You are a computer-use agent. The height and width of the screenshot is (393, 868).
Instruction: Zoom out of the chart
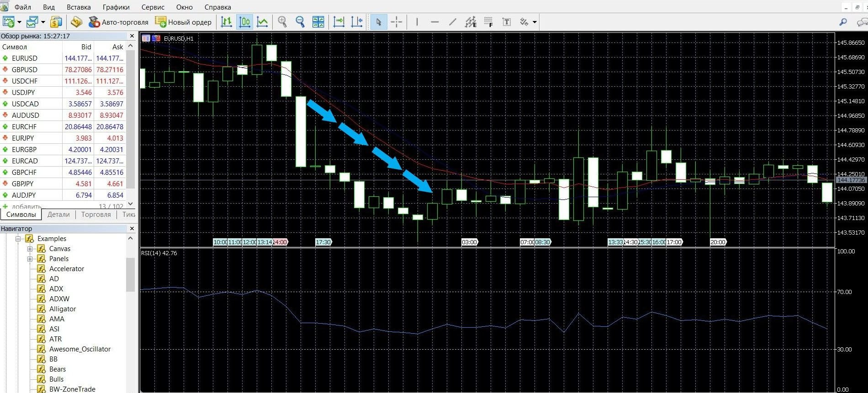pos(300,22)
